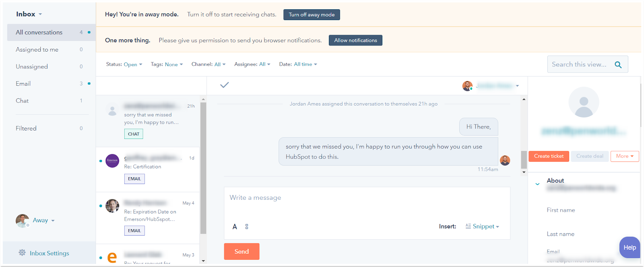The image size is (644, 267).
Task: Click the search magnifier icon
Action: pyautogui.click(x=618, y=64)
